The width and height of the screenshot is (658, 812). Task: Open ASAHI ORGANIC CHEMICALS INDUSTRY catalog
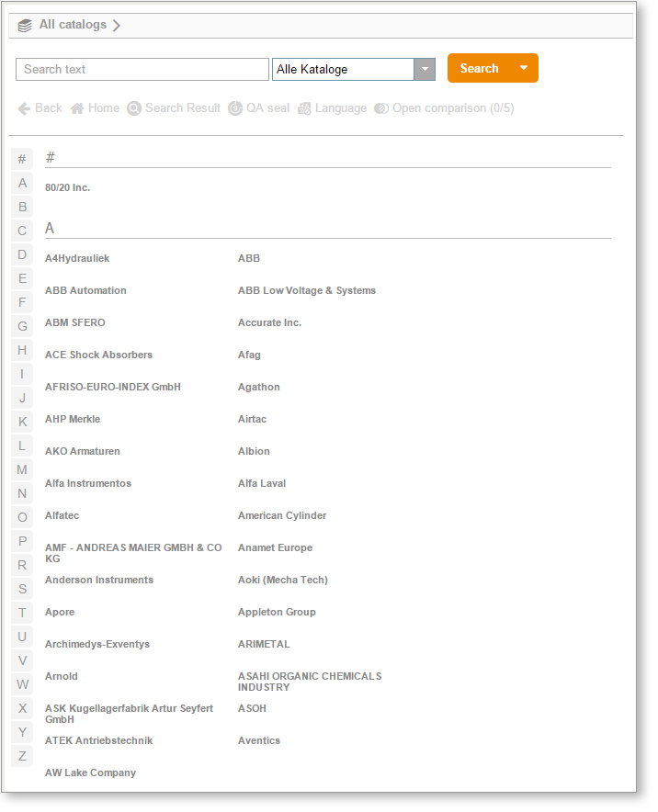310,682
